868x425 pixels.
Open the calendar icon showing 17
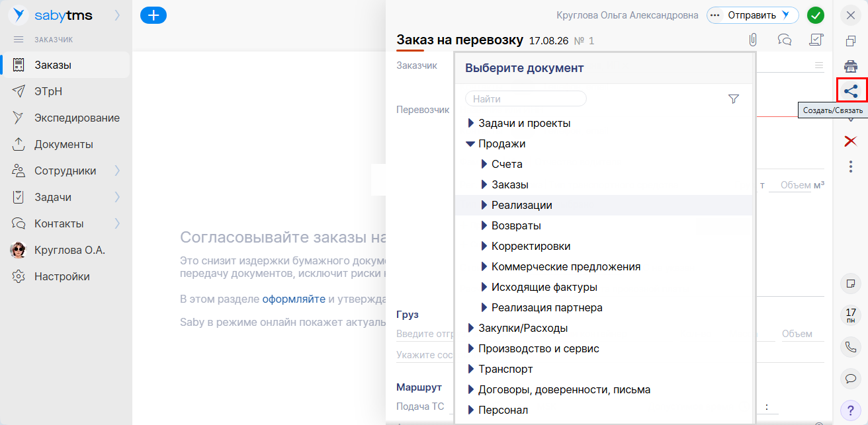tap(851, 315)
